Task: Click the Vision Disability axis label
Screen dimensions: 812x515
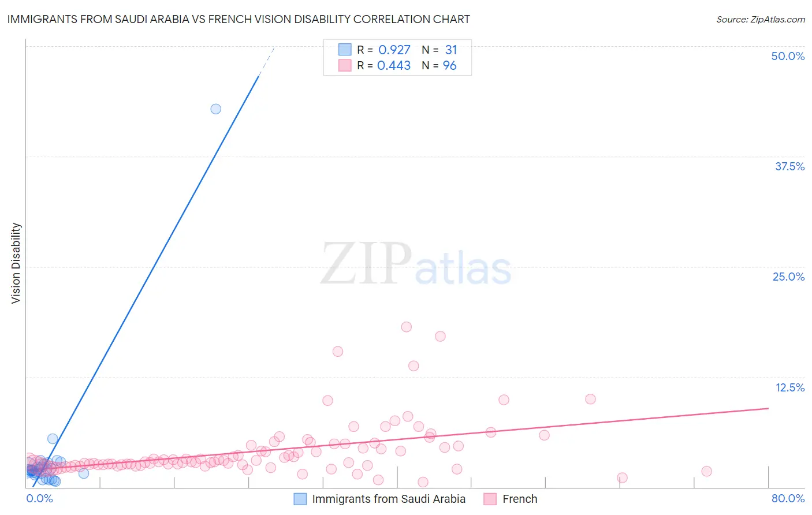Action: (16, 263)
